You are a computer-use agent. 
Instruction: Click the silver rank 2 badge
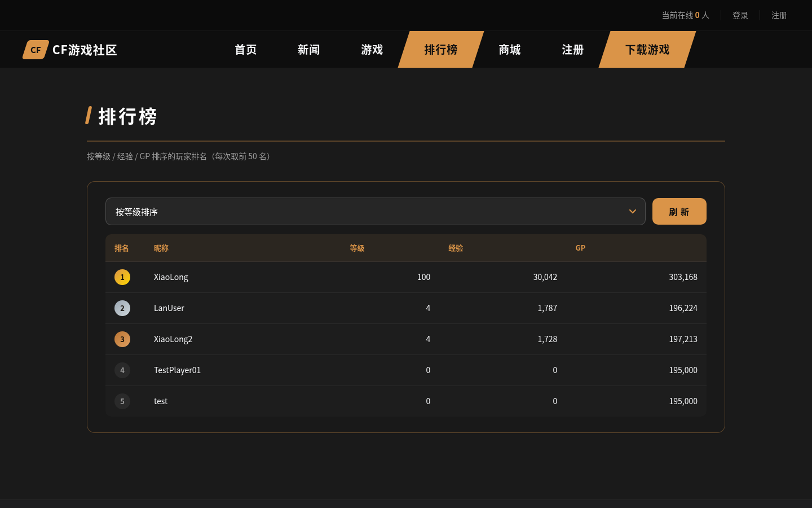point(122,308)
